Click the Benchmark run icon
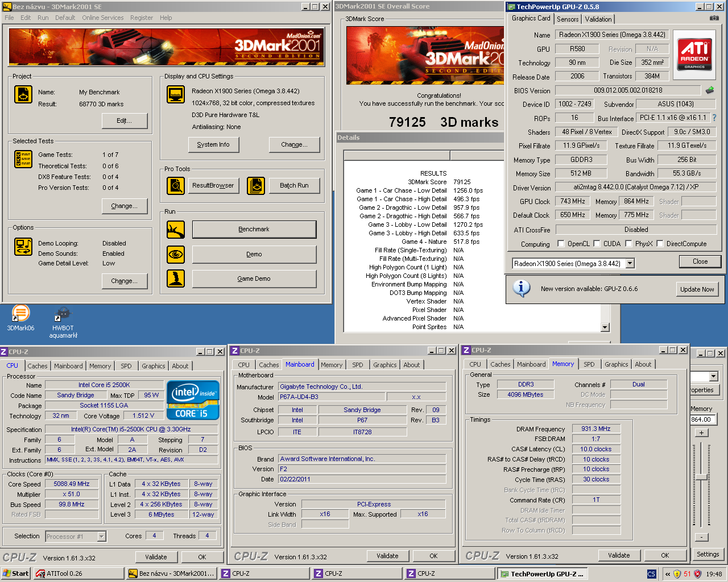This screenshot has width=728, height=582. coord(176,230)
